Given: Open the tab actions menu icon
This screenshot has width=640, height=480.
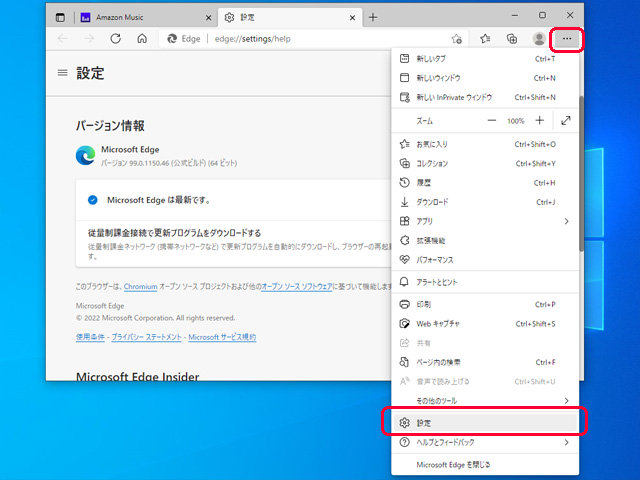Looking at the screenshot, I should [x=60, y=17].
